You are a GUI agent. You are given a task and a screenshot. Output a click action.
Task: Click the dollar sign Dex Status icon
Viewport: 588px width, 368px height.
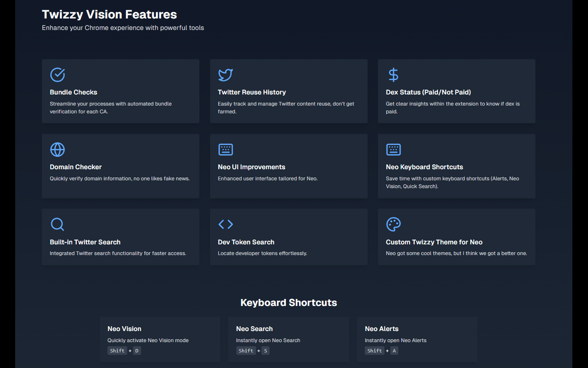coord(393,75)
